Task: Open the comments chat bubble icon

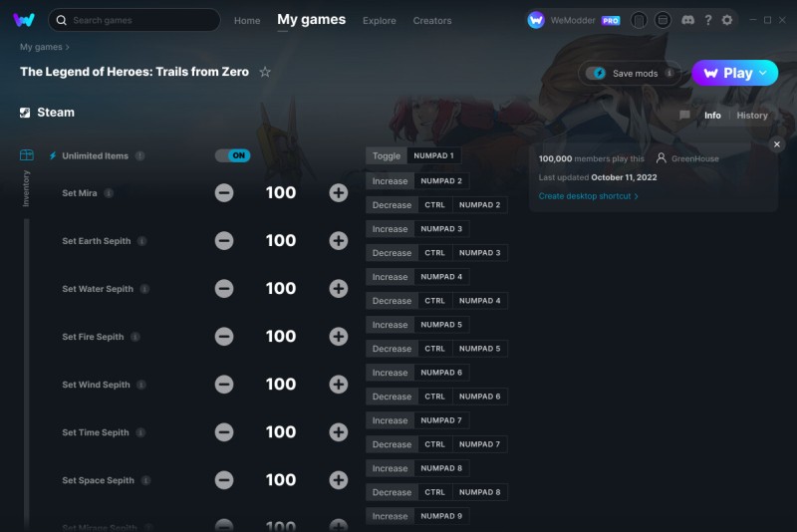Action: (x=684, y=116)
